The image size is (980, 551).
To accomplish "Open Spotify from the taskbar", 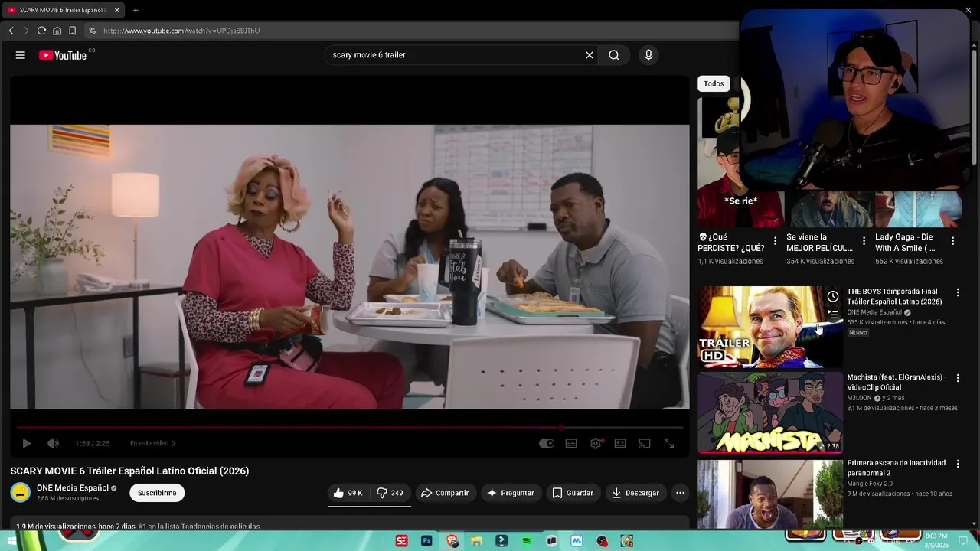I will (527, 541).
